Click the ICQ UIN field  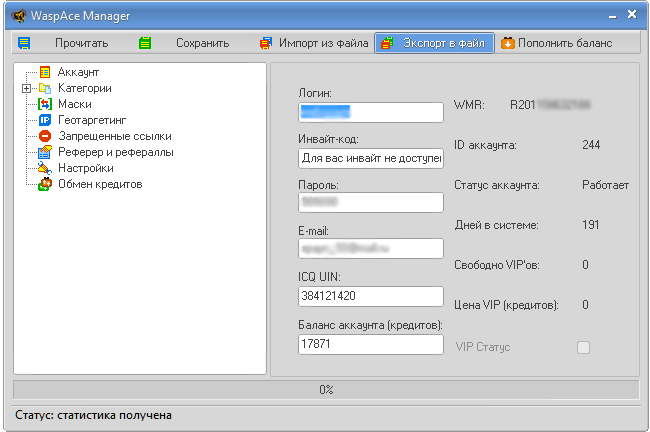370,296
